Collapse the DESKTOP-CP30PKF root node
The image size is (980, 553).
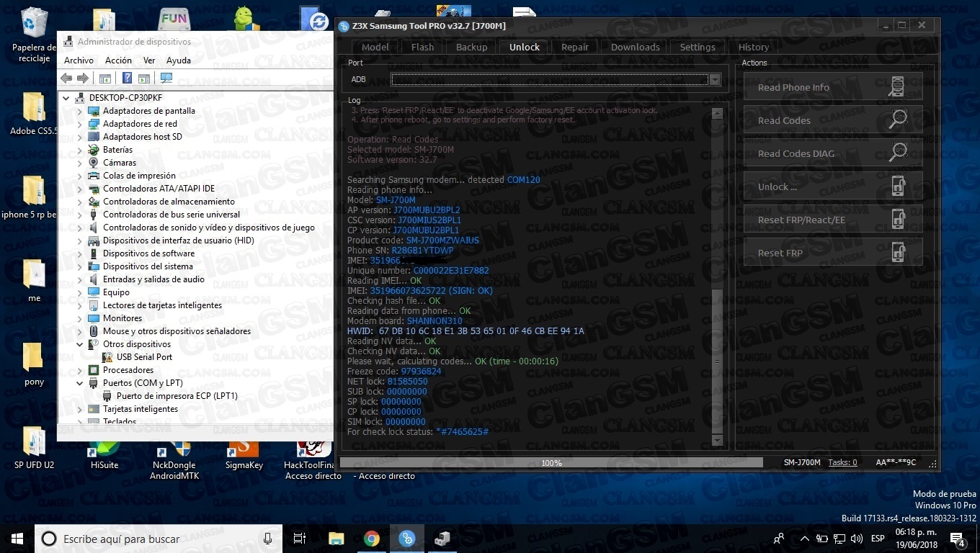[67, 98]
